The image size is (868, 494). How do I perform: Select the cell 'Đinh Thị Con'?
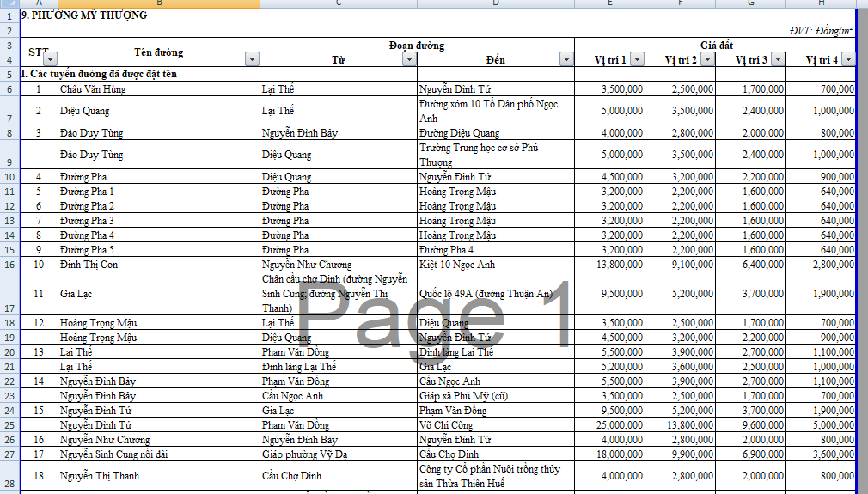[x=158, y=265]
